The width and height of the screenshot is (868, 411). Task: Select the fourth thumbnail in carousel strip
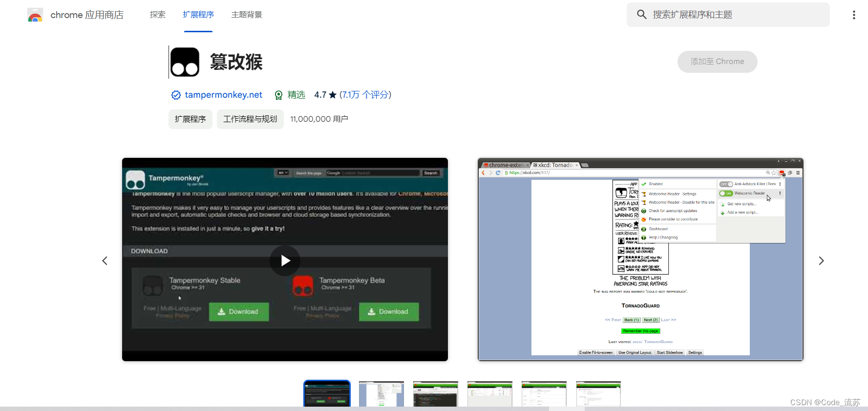490,393
